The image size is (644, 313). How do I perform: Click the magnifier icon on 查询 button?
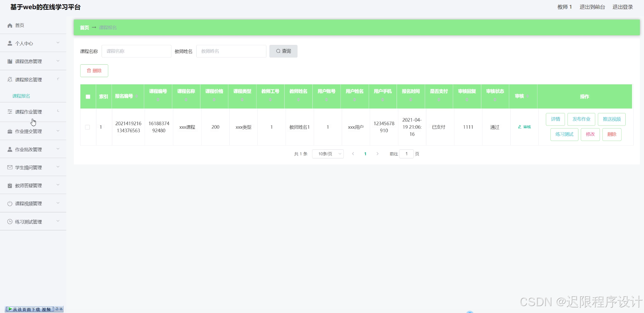pos(278,51)
